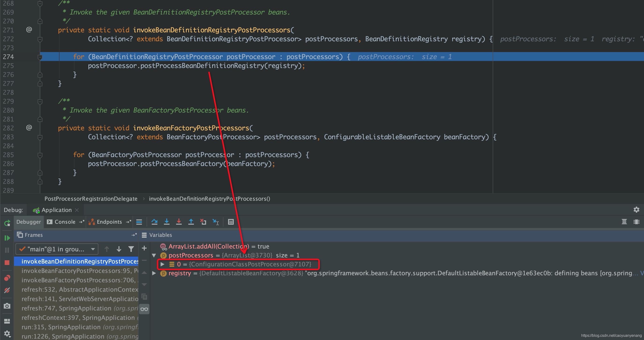
Task: Click the Run to Cursor icon
Action: point(217,222)
